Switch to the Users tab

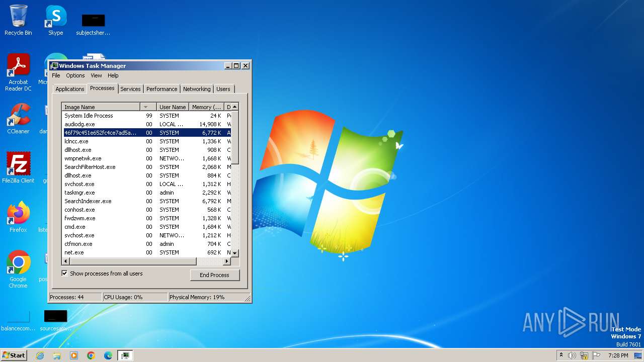pyautogui.click(x=223, y=89)
